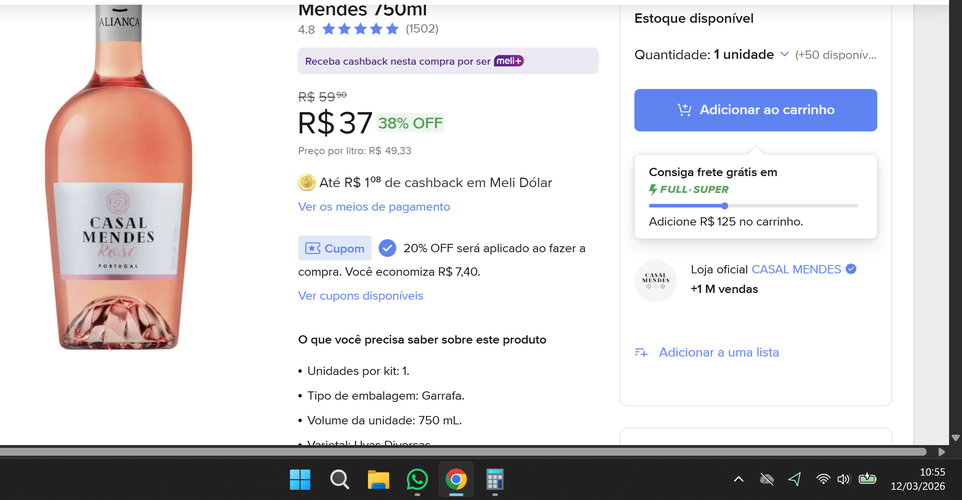This screenshot has height=500, width=962.
Task: Click the Windows Start icon
Action: pos(300,479)
